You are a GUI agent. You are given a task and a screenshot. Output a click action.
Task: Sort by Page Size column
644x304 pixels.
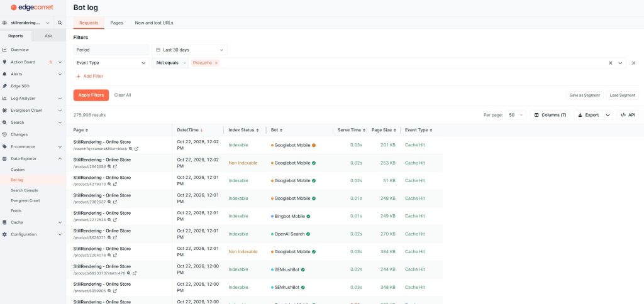click(x=384, y=130)
